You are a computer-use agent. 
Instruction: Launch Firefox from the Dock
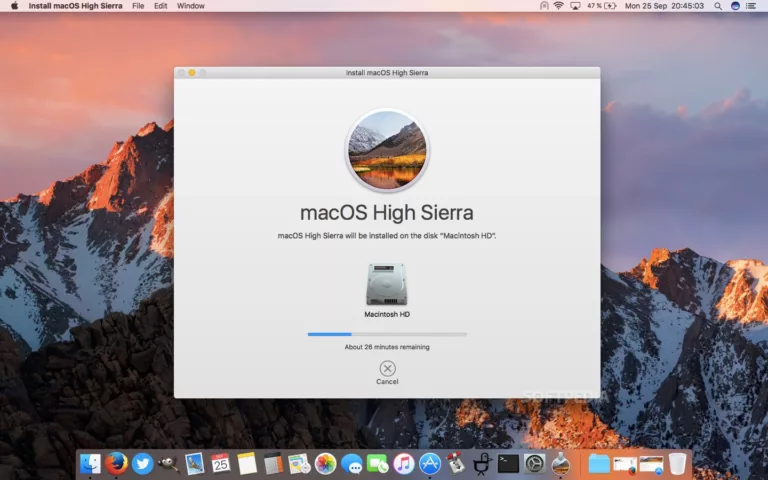coord(117,463)
